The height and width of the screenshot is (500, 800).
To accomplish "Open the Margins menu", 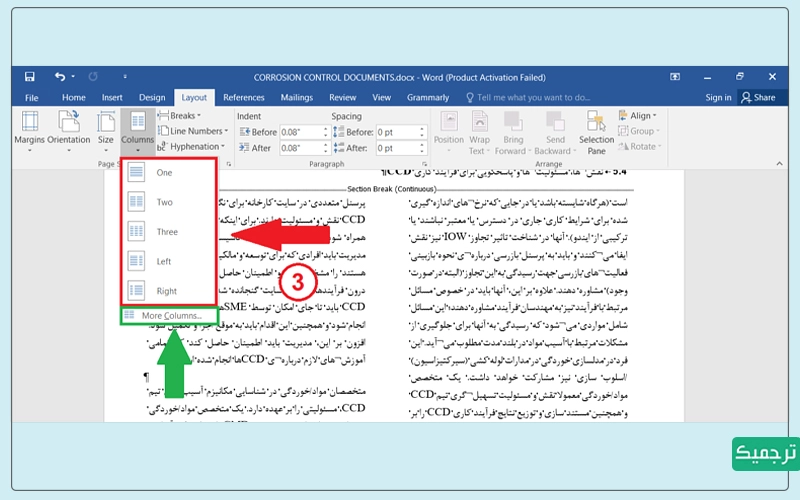I will (x=30, y=132).
